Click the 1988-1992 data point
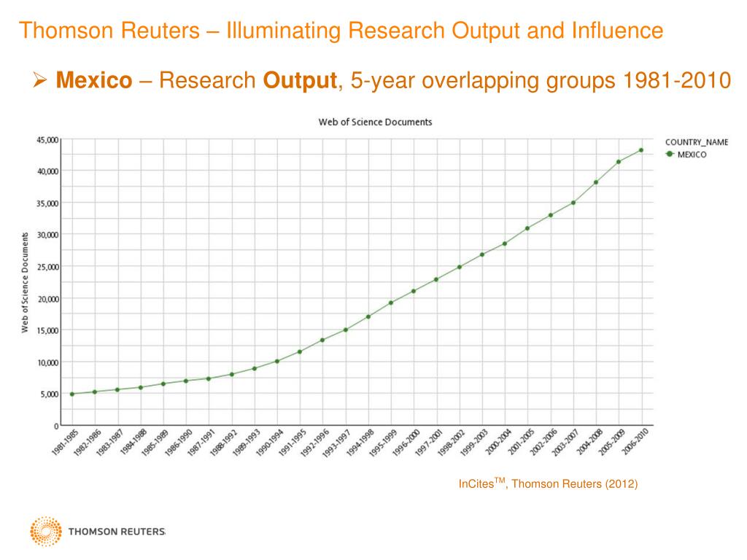This screenshot has width=747, height=560. tap(231, 374)
